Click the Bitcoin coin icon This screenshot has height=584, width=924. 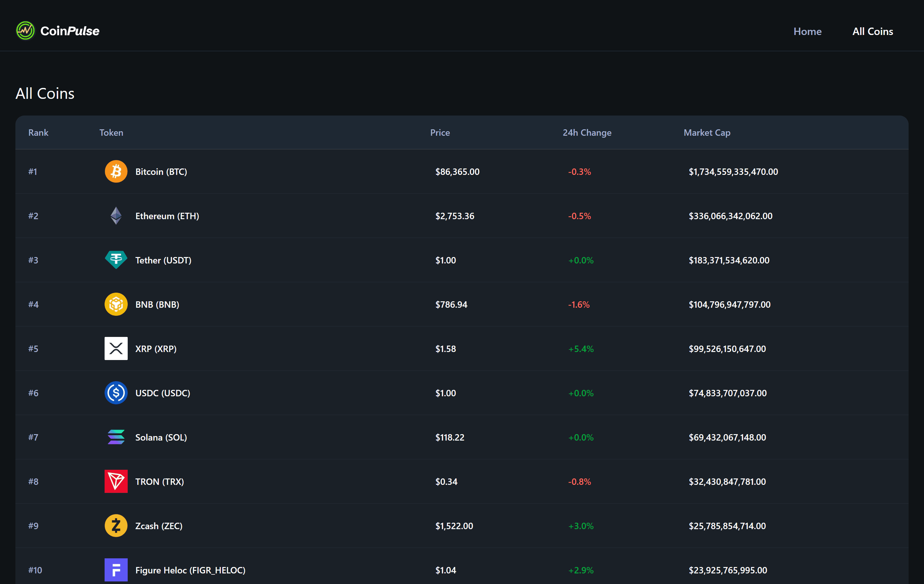click(116, 172)
